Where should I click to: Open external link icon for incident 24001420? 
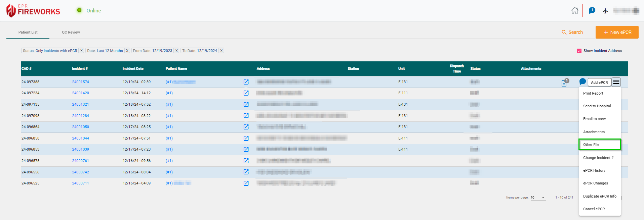[x=246, y=93]
